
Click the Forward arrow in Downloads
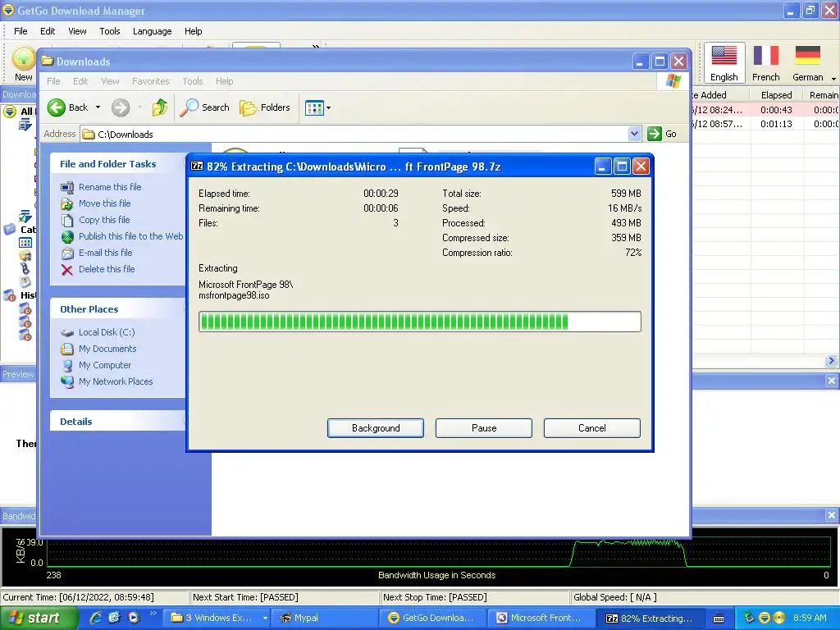coord(121,107)
